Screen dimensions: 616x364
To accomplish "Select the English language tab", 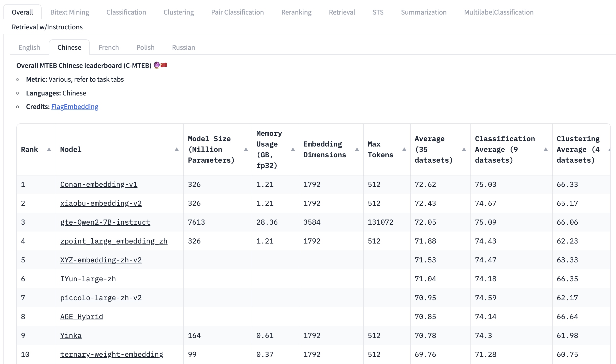I will coord(29,47).
